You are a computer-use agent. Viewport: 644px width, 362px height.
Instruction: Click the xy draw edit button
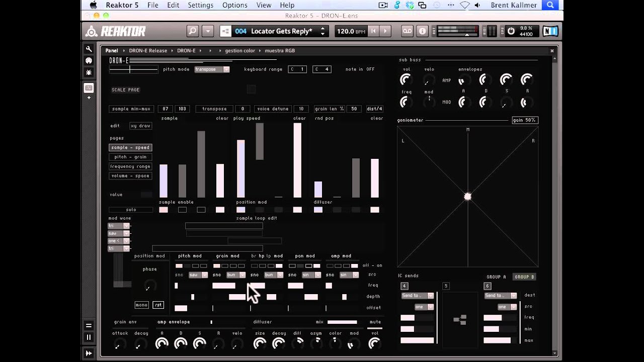[x=141, y=126]
